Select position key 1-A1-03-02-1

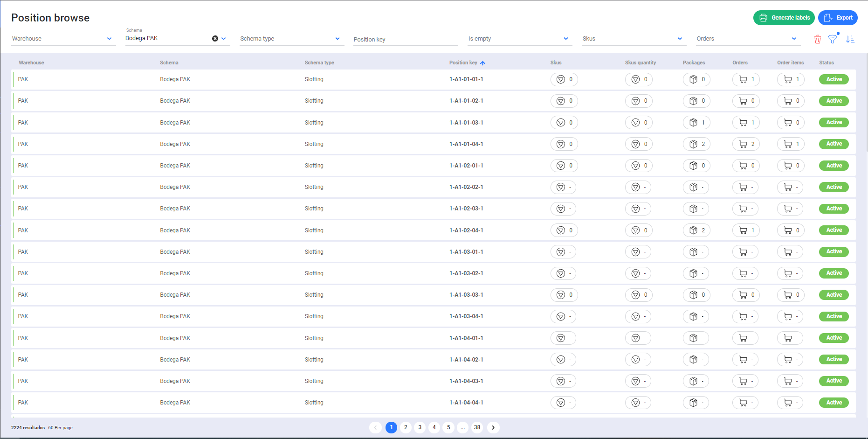click(466, 273)
